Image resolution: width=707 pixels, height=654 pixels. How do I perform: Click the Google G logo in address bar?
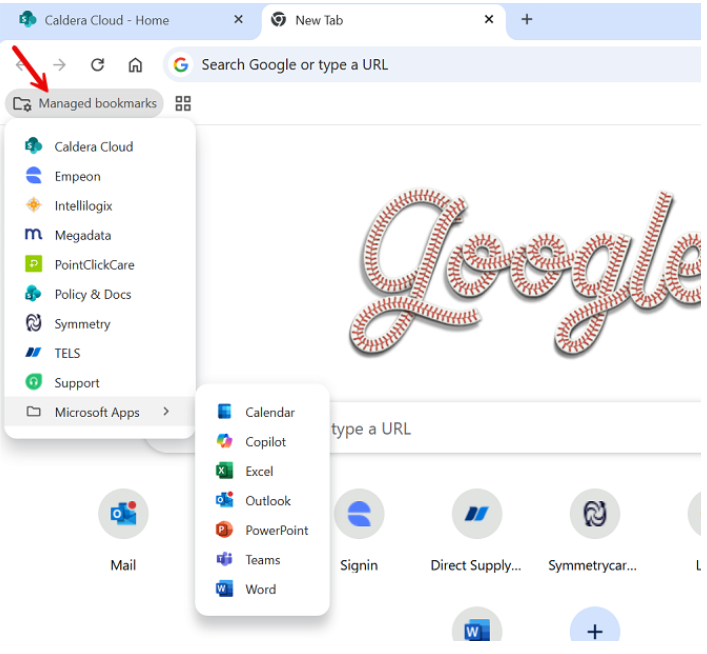click(181, 65)
